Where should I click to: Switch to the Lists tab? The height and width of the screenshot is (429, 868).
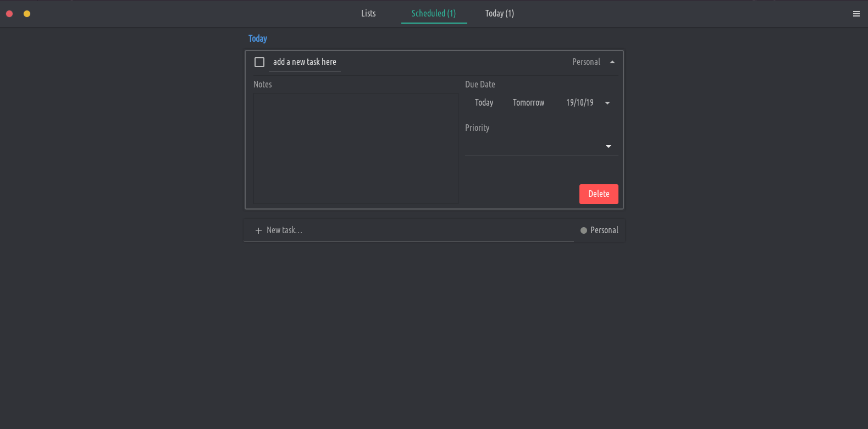tap(368, 14)
